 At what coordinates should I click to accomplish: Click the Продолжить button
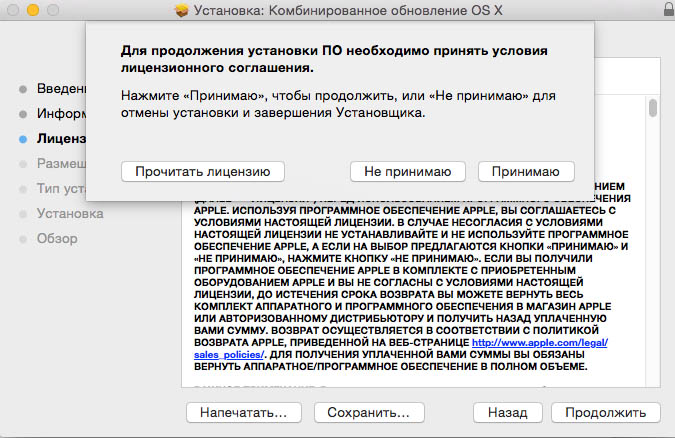click(606, 413)
